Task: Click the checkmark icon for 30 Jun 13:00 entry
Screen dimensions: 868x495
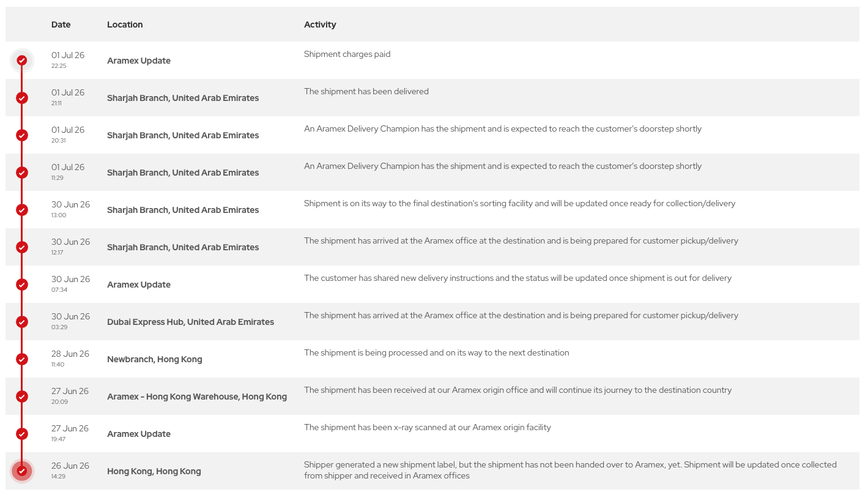Action: click(x=22, y=210)
